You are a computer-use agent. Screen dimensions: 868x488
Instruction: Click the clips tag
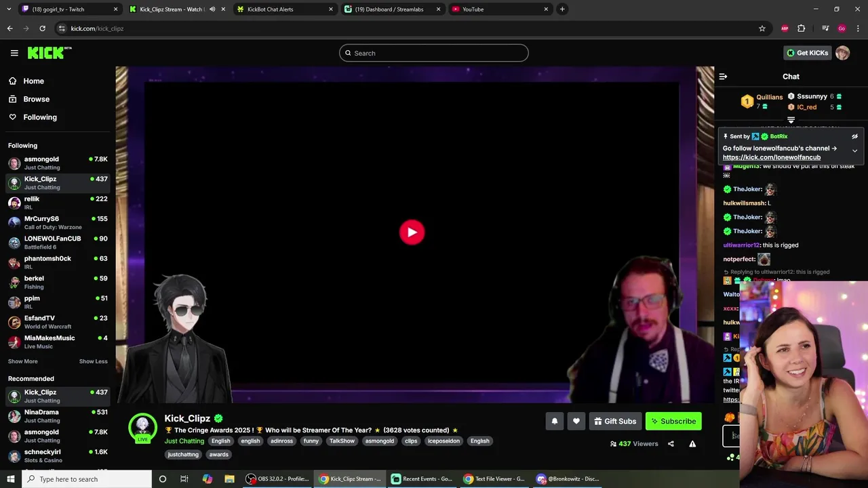pos(411,441)
